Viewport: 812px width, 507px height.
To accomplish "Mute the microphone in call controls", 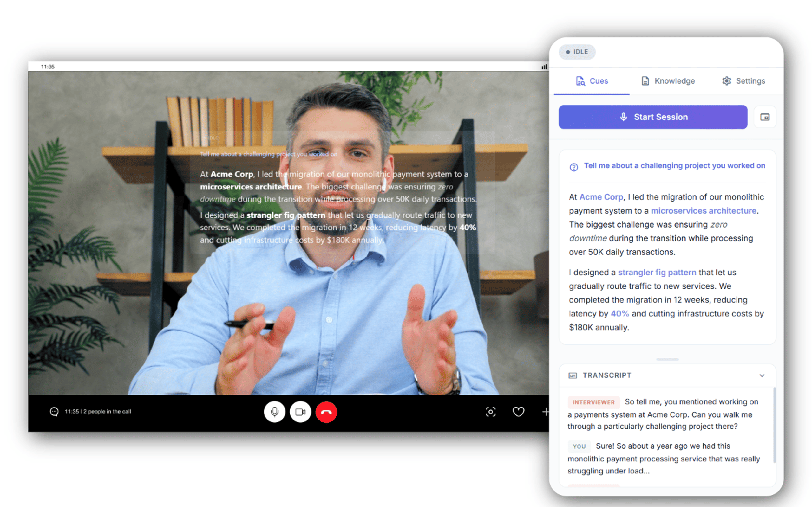I will point(274,412).
